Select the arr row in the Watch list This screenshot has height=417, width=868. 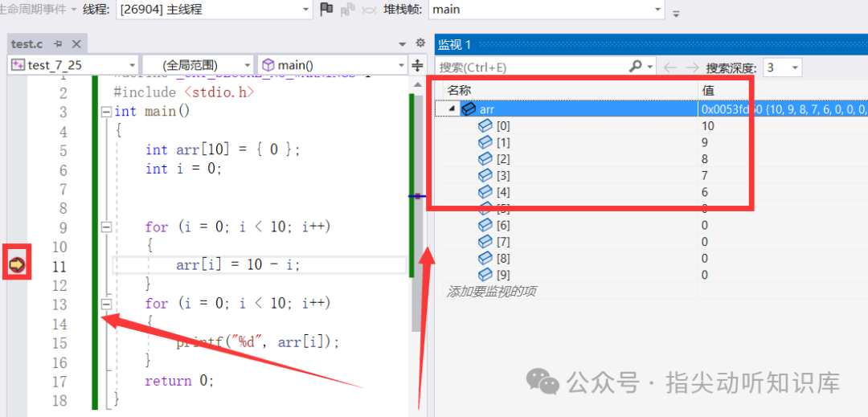coord(652,109)
